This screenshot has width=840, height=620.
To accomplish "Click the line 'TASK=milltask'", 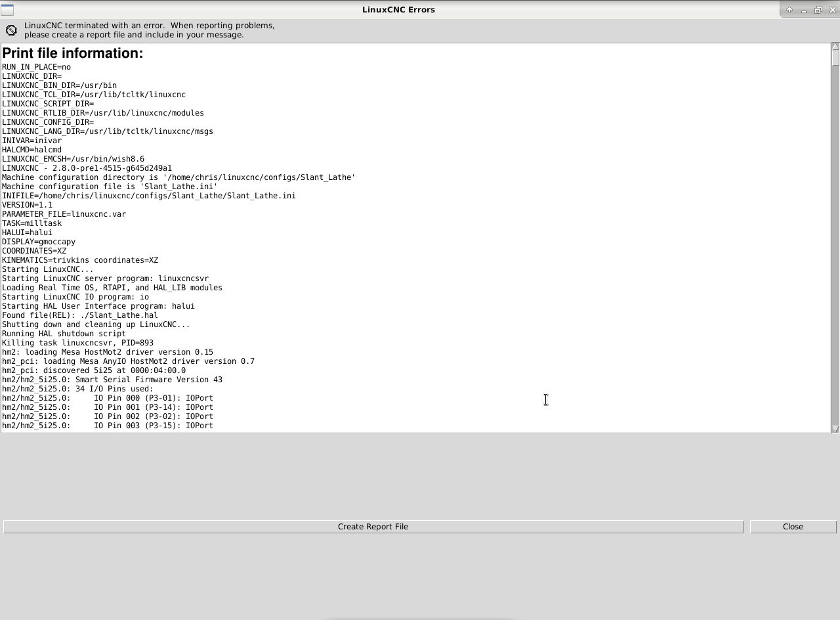I will tap(31, 223).
